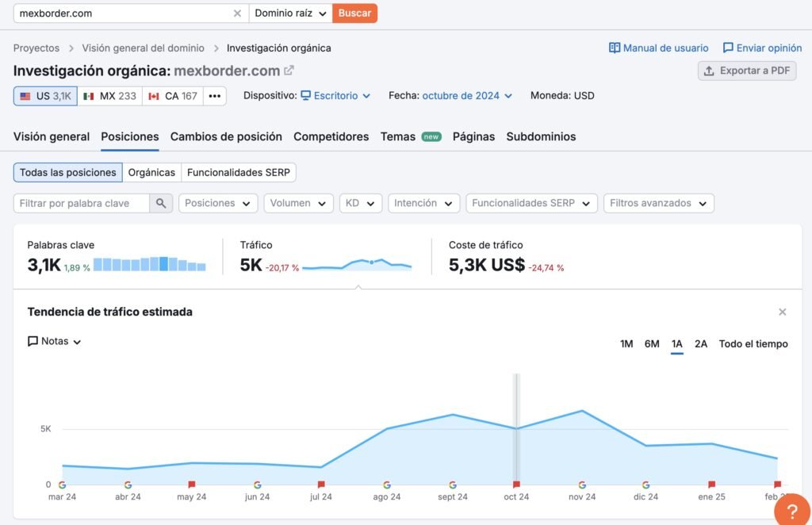Select the US 3,1K database
This screenshot has width=812, height=525.
(x=45, y=96)
